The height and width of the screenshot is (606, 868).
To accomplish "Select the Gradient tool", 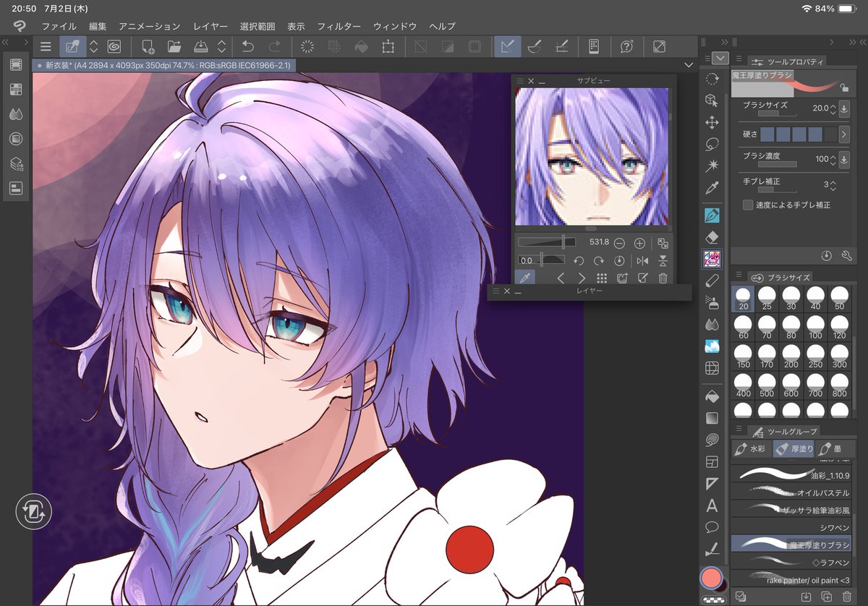I will 712,418.
